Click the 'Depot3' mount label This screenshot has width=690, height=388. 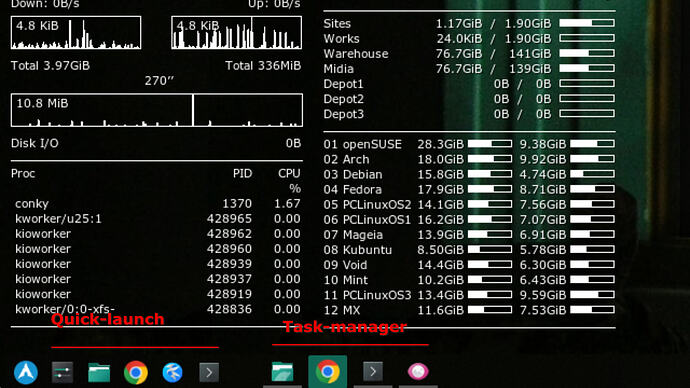[343, 114]
